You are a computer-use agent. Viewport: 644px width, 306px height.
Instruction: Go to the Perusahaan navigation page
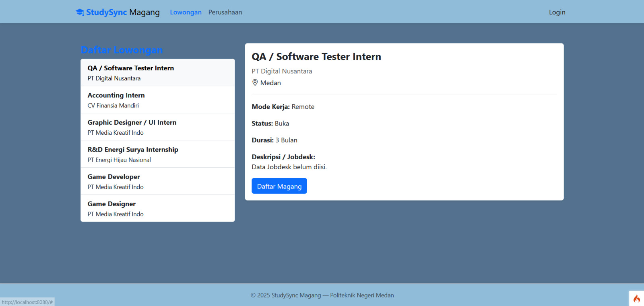pos(225,12)
